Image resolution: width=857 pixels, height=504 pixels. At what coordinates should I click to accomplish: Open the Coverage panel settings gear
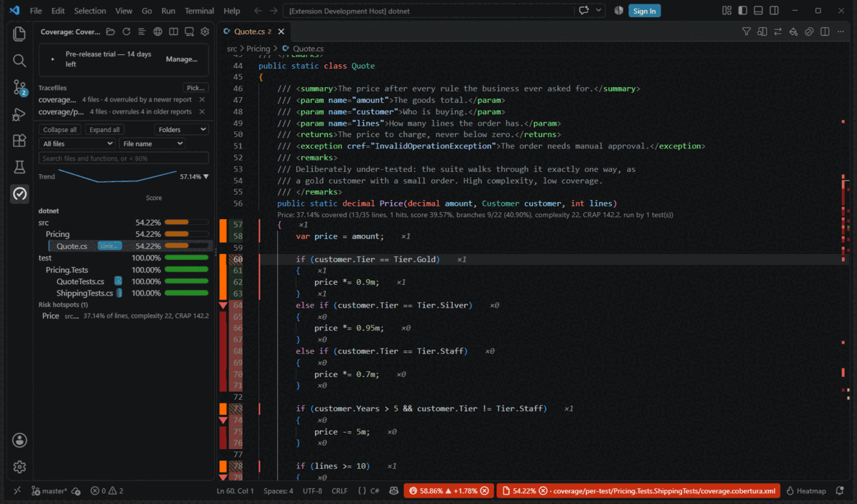(205, 31)
